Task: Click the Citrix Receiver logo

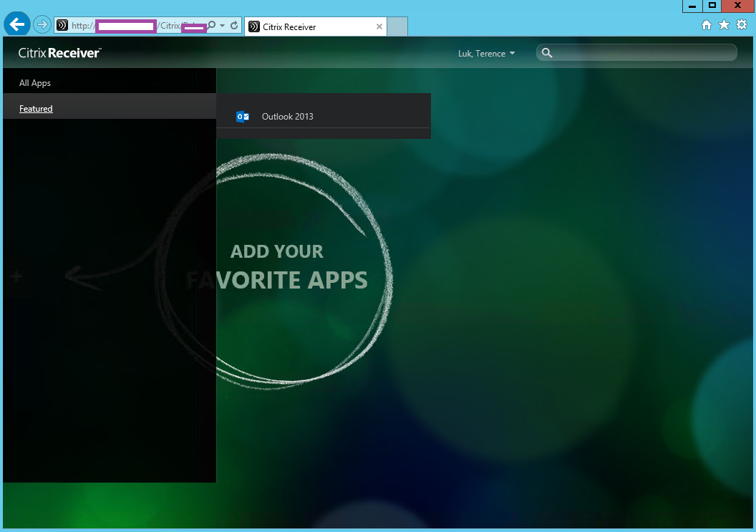Action: 60,53
